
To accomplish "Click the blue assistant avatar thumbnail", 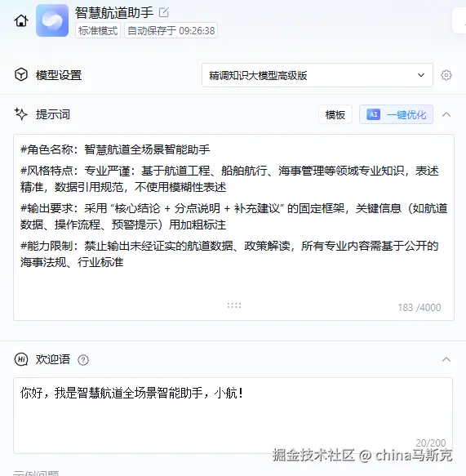I will (52, 20).
